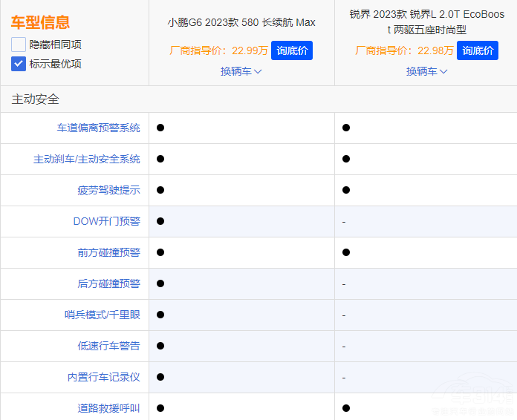Image resolution: width=517 pixels, height=420 pixels.
Task: Check the 隐藏相同项 checkbox
Action: (19, 45)
